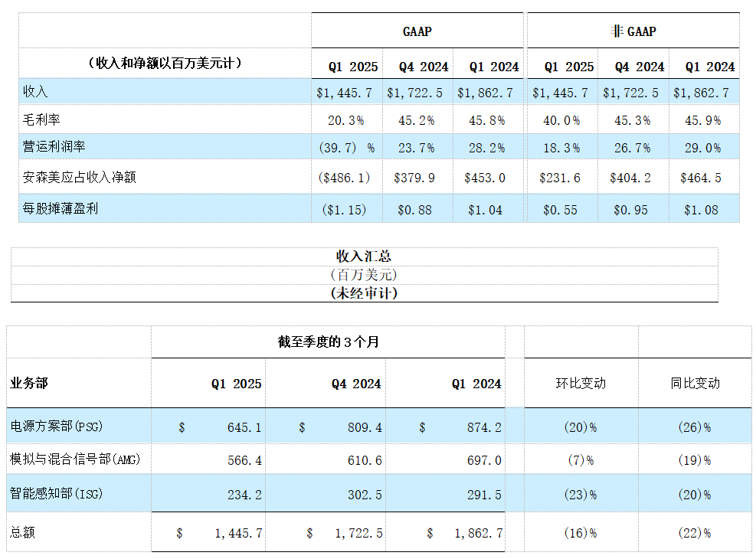Click the 同比变动 column header
This screenshot has width=756, height=559.
pyautogui.click(x=694, y=383)
